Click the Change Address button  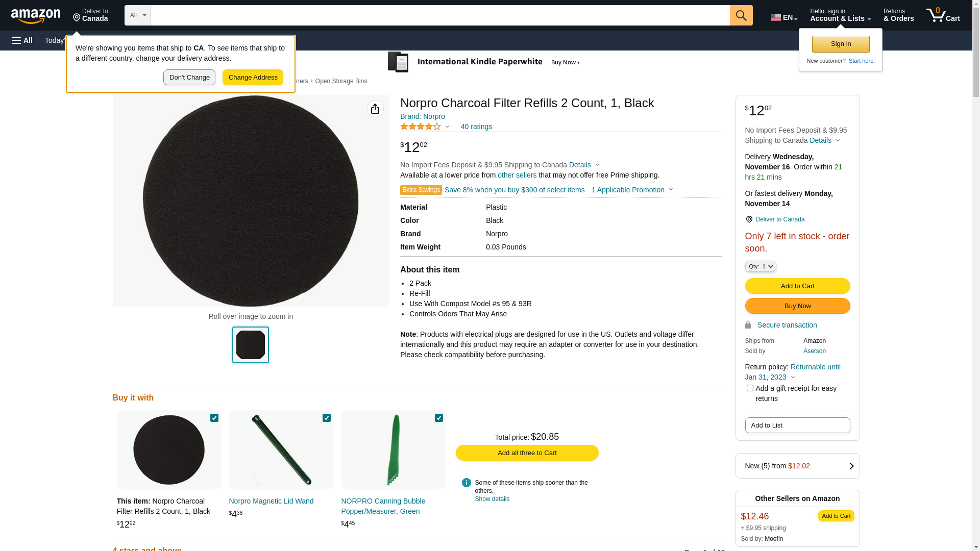click(x=253, y=78)
